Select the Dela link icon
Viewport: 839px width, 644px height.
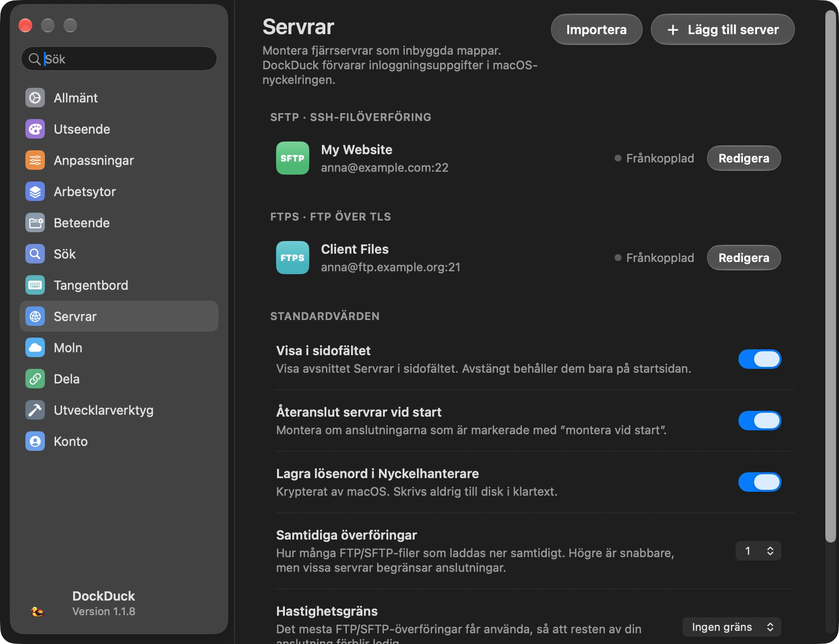[35, 379]
